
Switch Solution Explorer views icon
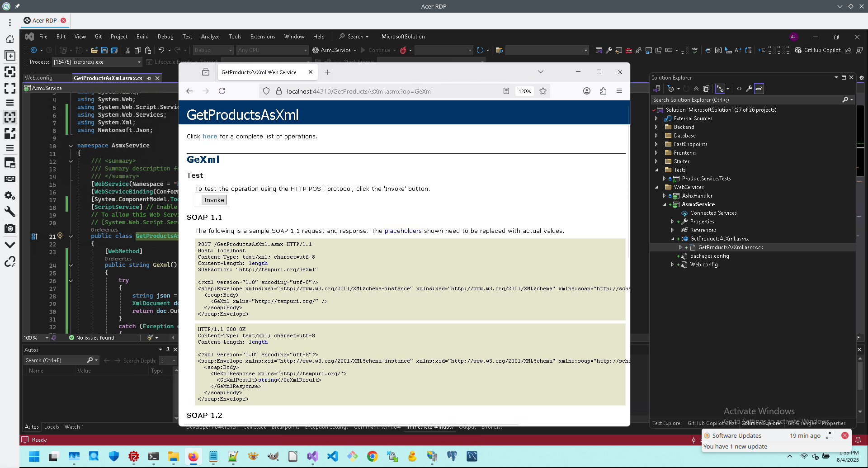point(657,89)
